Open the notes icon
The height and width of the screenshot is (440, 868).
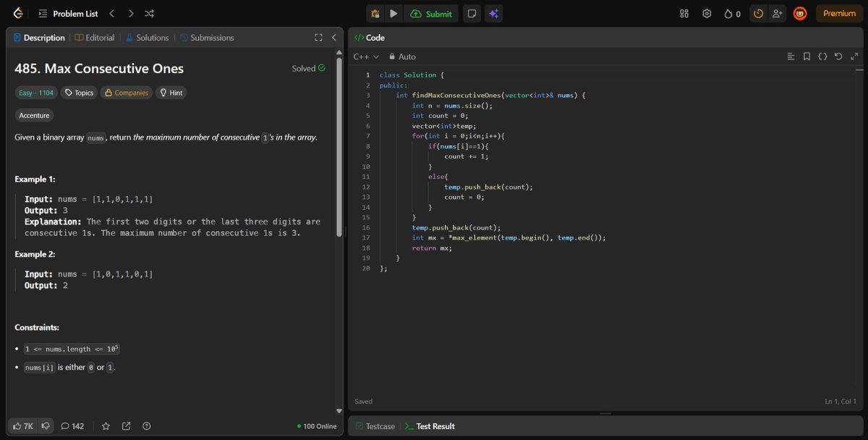coord(472,14)
